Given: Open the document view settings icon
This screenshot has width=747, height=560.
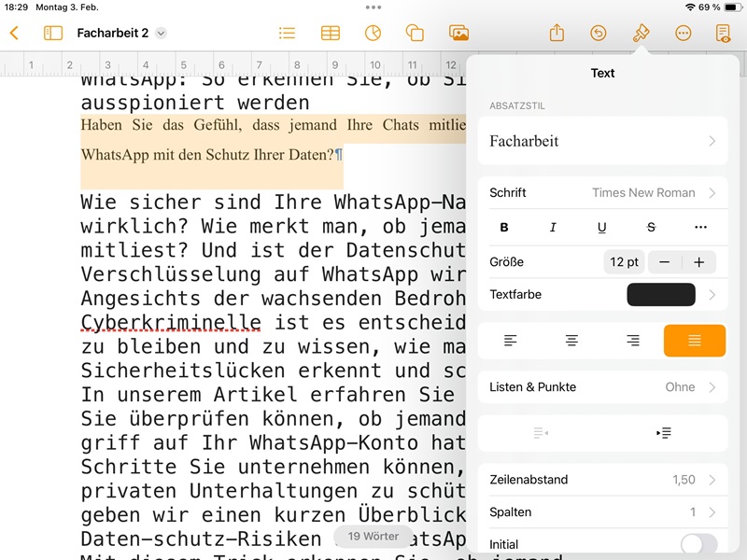Looking at the screenshot, I should [723, 33].
